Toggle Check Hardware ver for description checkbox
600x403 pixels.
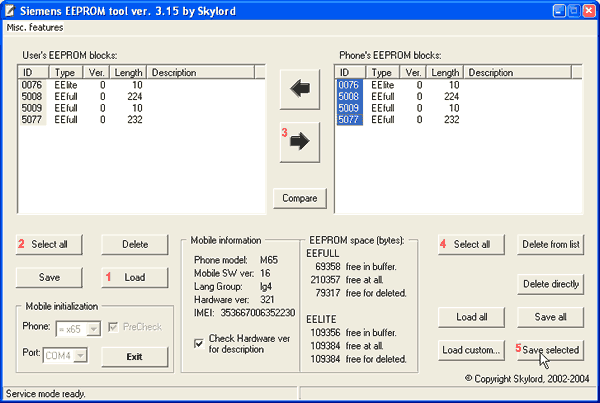pyautogui.click(x=199, y=343)
